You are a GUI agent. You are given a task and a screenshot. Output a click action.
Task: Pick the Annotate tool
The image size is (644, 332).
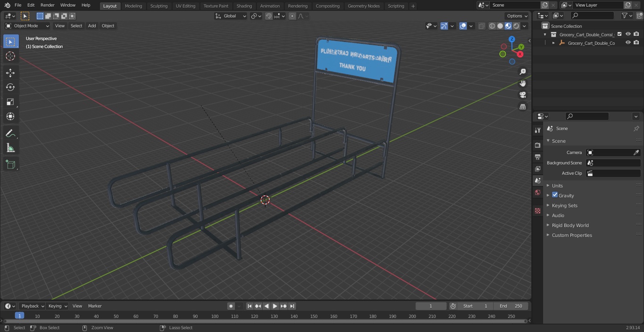10,133
